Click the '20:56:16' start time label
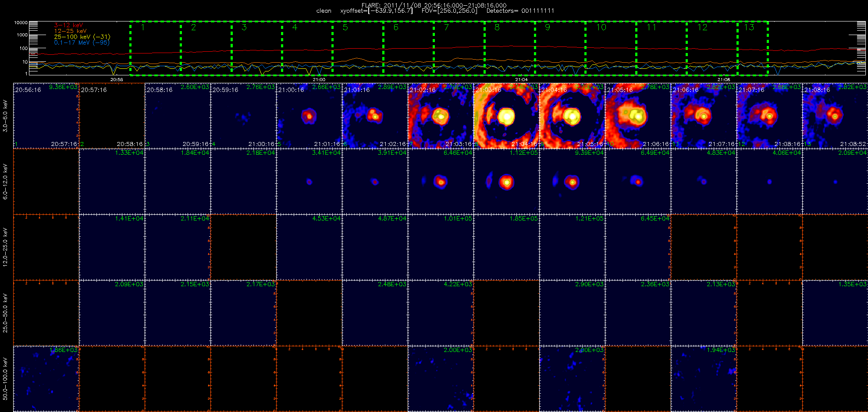868x412 pixels. (28, 90)
